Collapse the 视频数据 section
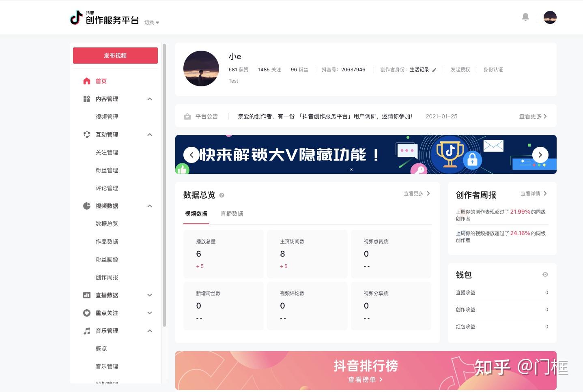 point(150,206)
